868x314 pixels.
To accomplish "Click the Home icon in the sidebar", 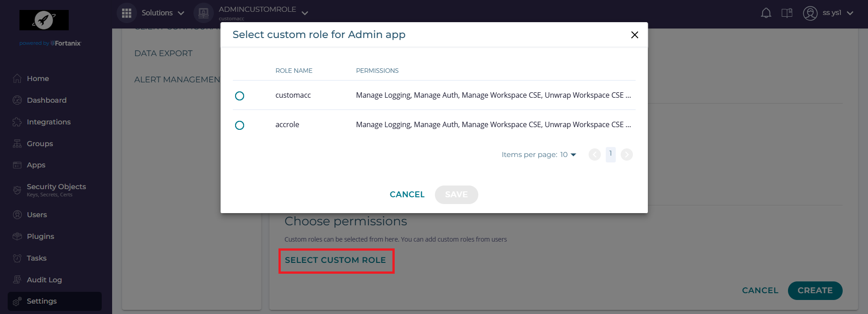I will point(17,79).
